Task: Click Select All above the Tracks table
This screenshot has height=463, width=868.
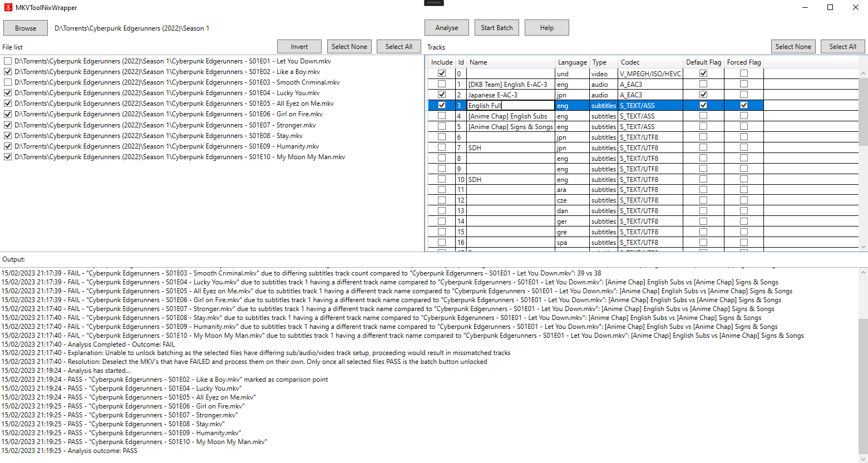Action: (x=843, y=47)
